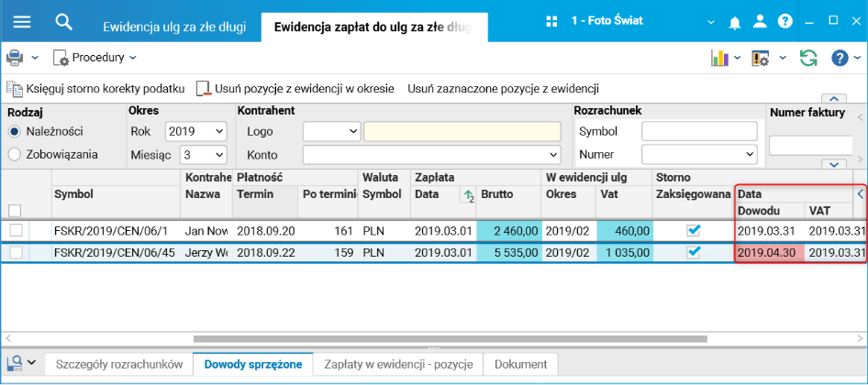Click the blue help icon in toolbar
This screenshot has width=868, height=385.
coord(839,58)
